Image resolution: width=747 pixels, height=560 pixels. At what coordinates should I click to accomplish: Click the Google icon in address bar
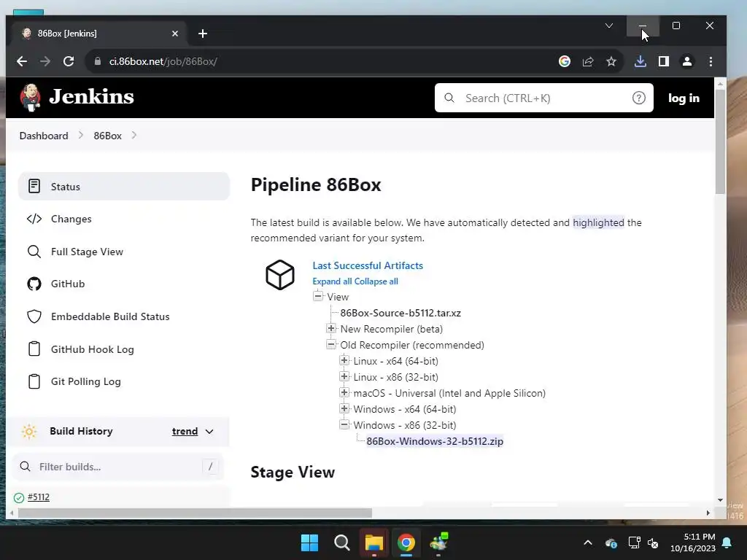[565, 61]
